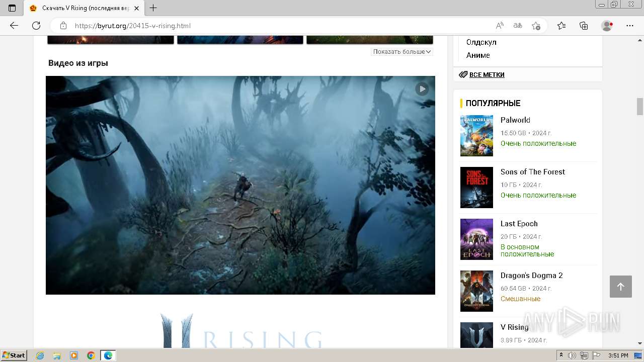This screenshot has height=362, width=644.
Task: Open V Rising title in popular list
Action: click(x=514, y=327)
